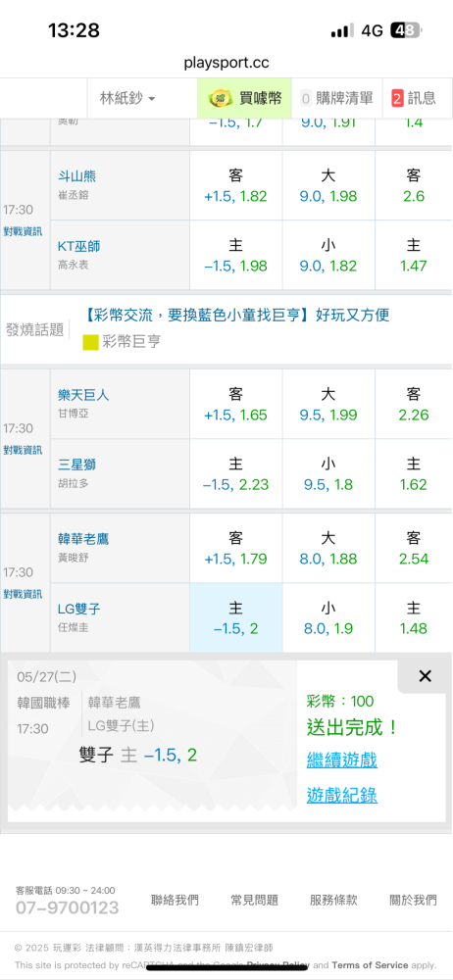Pick 三星獅 主 1.62 moneyline
The image size is (453, 980).
[x=414, y=474]
